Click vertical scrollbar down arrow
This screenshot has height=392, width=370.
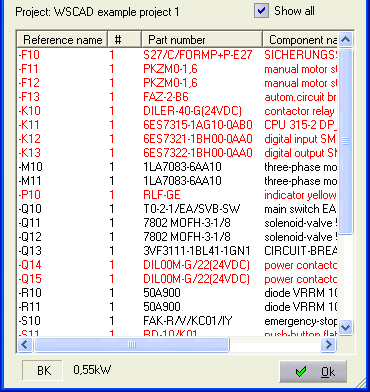346,327
